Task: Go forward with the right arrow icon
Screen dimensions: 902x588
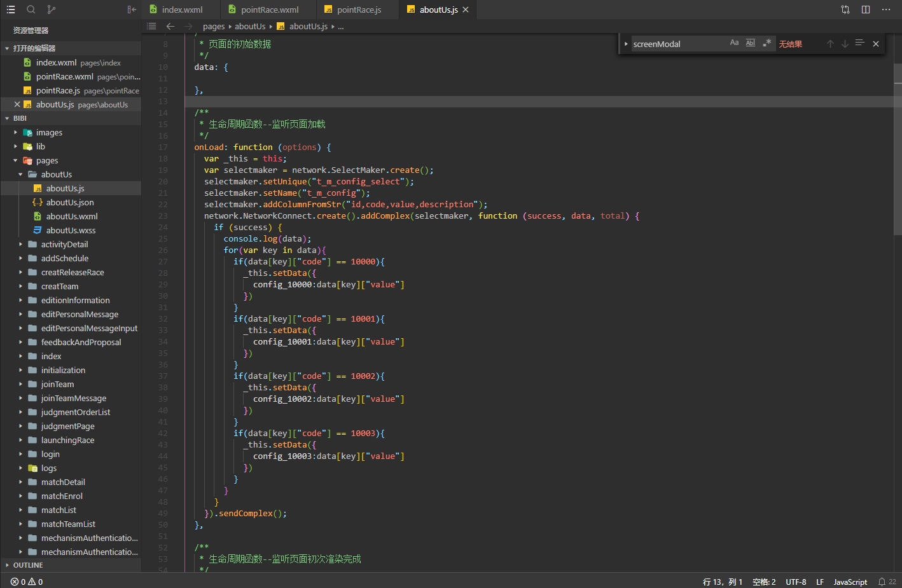Action: 188,26
